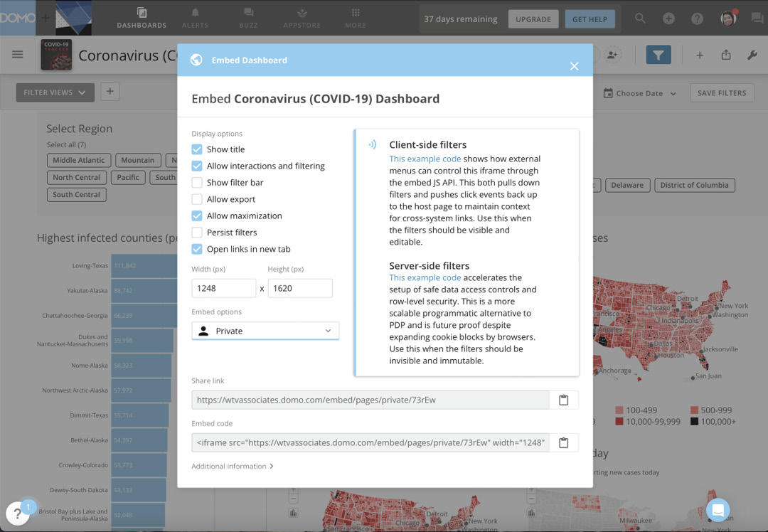Close the Embed Dashboard dialog

point(575,66)
